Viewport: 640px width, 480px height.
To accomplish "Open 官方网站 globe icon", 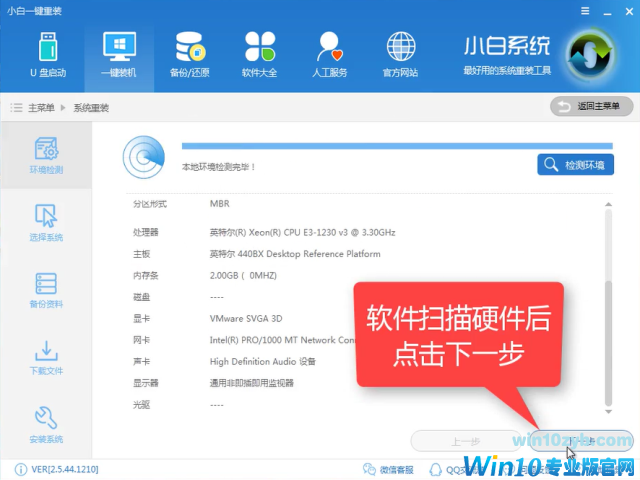I will coord(401,46).
